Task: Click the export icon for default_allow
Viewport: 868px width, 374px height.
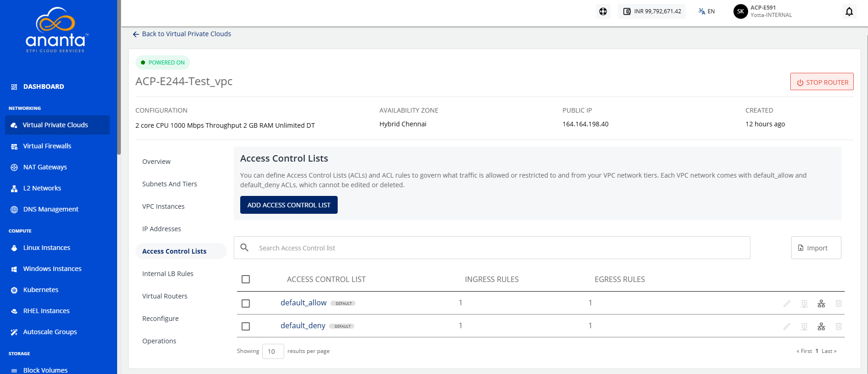Action: coord(804,304)
